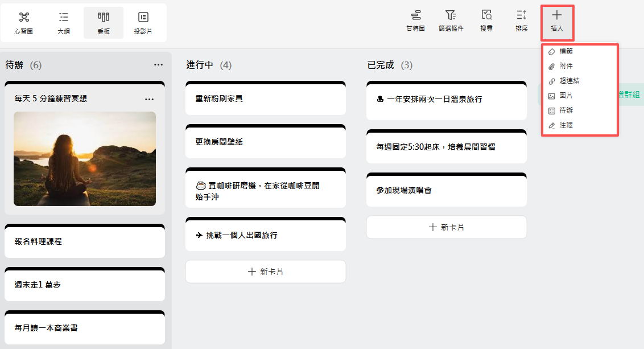Click 新卡片 under the 已完成 column
This screenshot has width=644, height=349.
446,227
